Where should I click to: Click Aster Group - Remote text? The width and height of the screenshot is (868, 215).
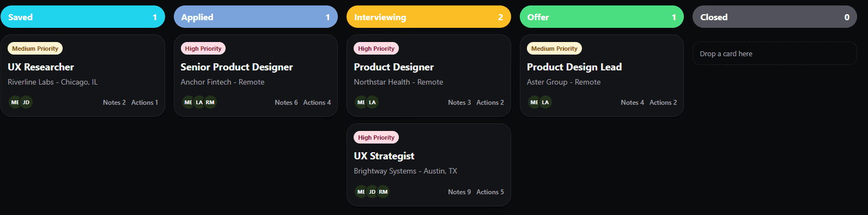pos(563,82)
